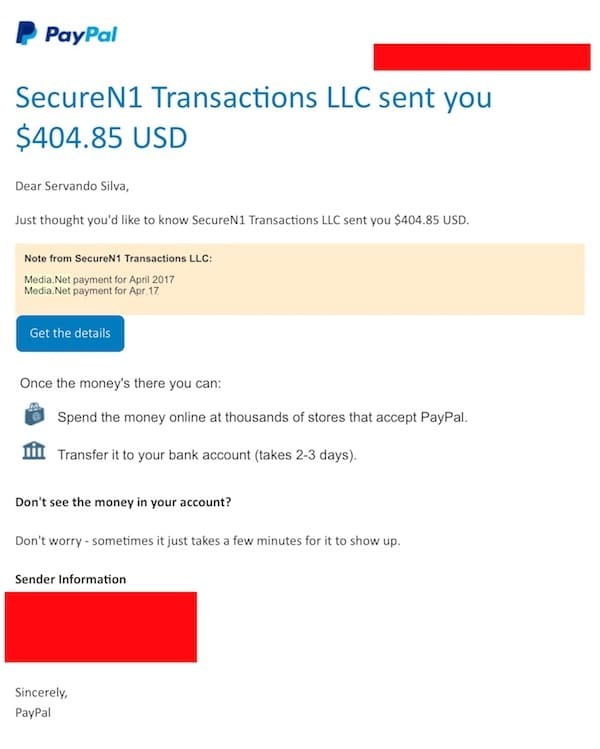Click the 'Once the money's there' text

click(121, 383)
